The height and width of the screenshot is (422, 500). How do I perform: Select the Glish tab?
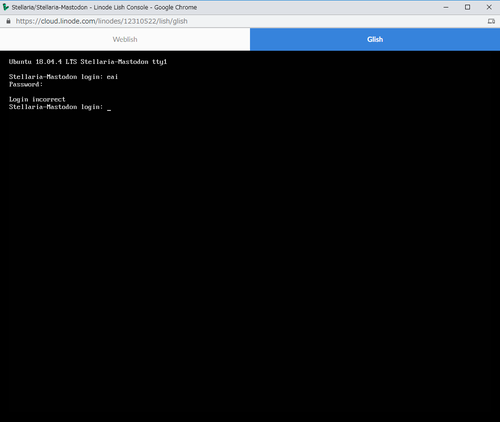pyautogui.click(x=375, y=39)
